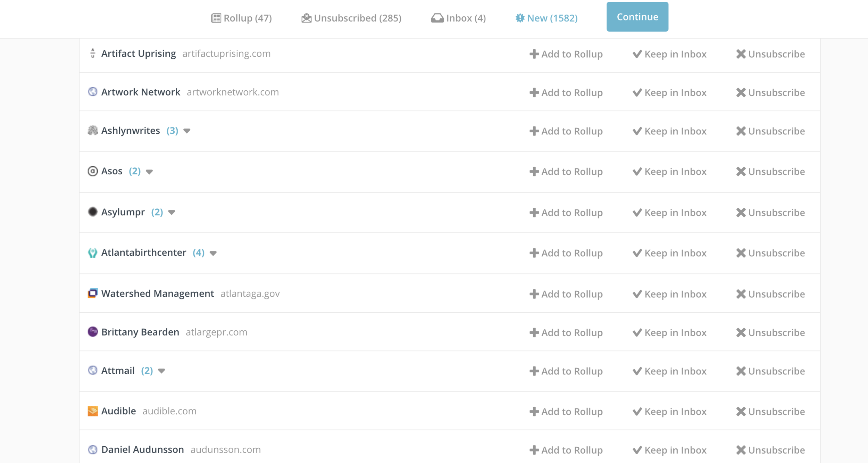Unsubscribe from Watershed Management
This screenshot has width=868, height=463.
(x=770, y=294)
